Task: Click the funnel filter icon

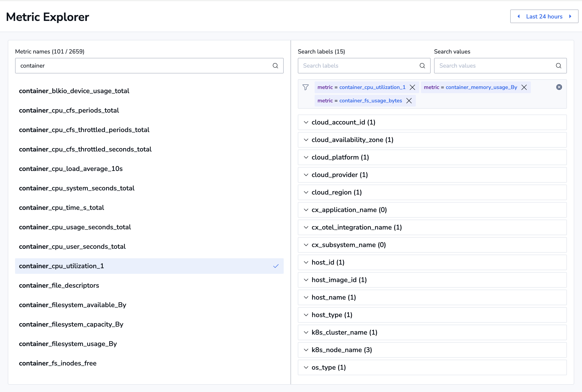Action: 305,87
